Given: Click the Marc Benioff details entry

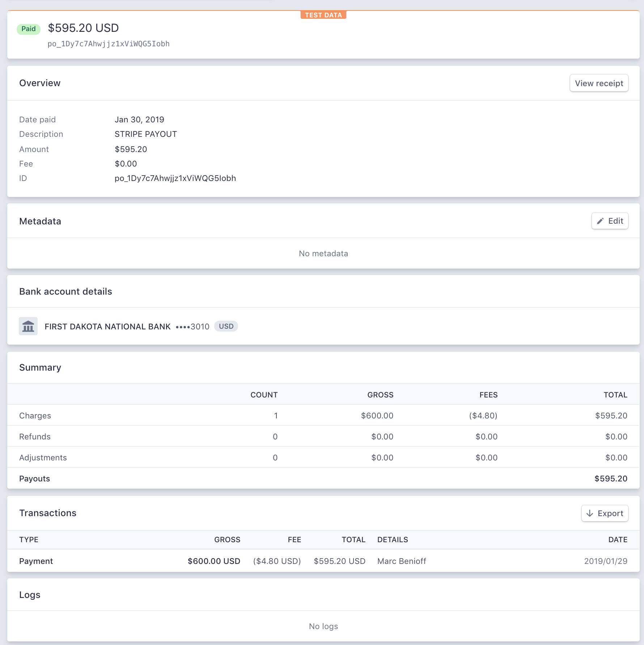Looking at the screenshot, I should [x=402, y=561].
